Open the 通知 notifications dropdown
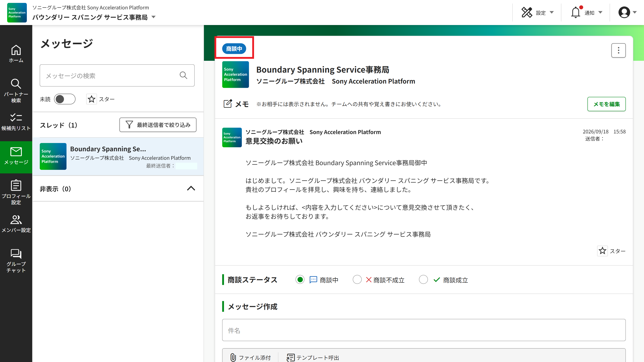The width and height of the screenshot is (644, 362). pos(587,13)
